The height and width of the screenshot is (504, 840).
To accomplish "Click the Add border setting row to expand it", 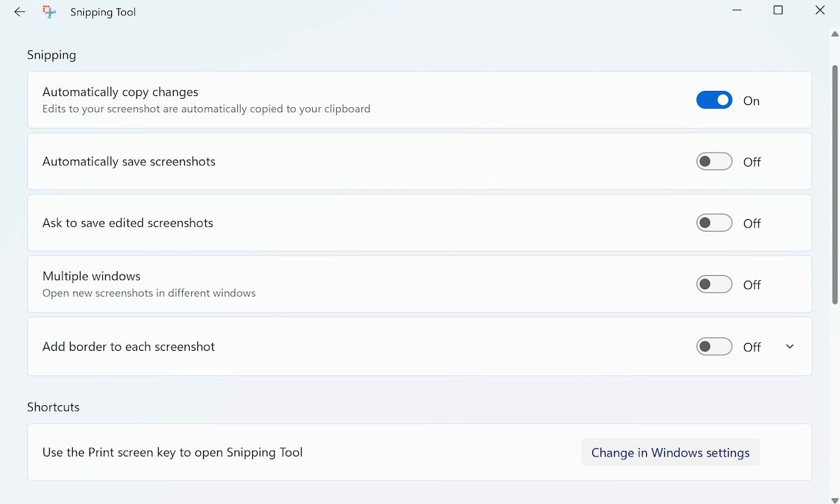I will 350,346.
